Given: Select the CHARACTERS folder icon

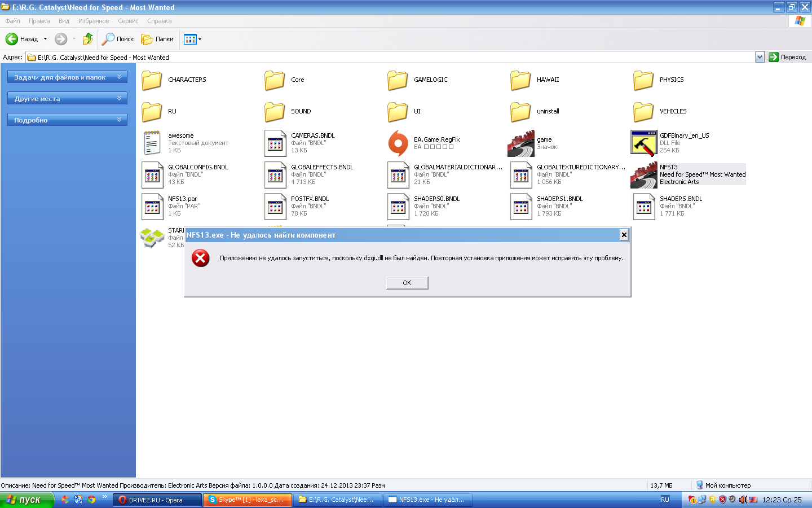Looking at the screenshot, I should click(152, 80).
